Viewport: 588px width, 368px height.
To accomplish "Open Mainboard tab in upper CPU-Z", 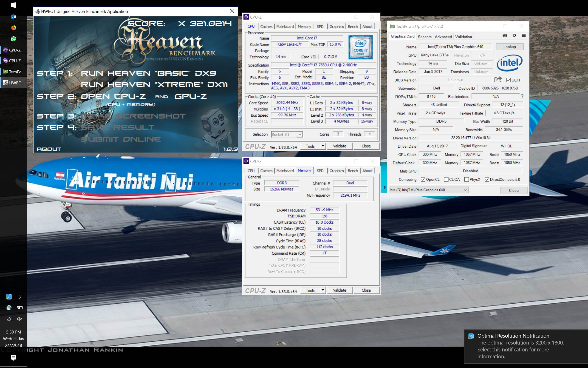I will [x=285, y=26].
